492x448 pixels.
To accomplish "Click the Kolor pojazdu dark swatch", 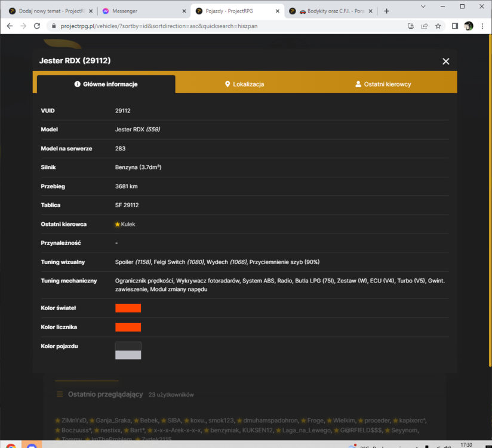I will point(128,346).
